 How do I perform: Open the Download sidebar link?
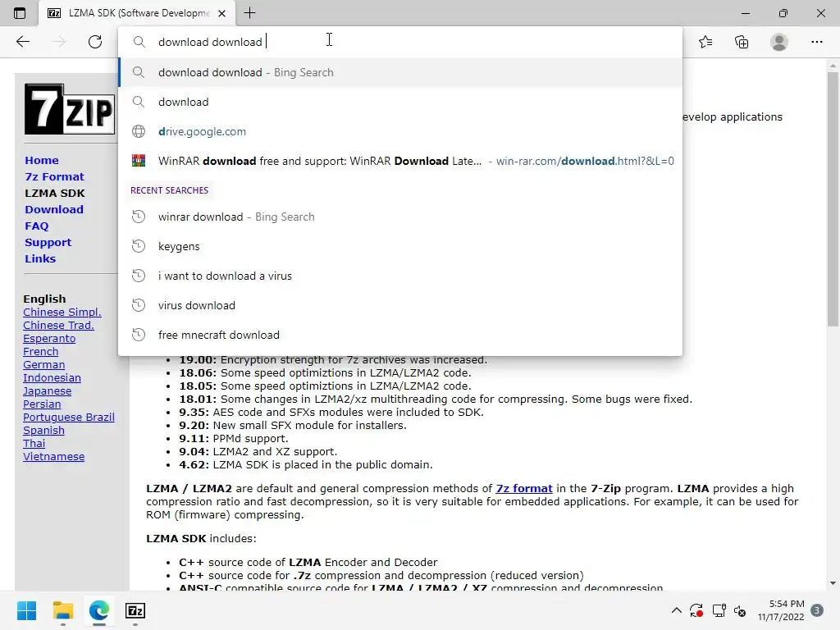pos(54,209)
